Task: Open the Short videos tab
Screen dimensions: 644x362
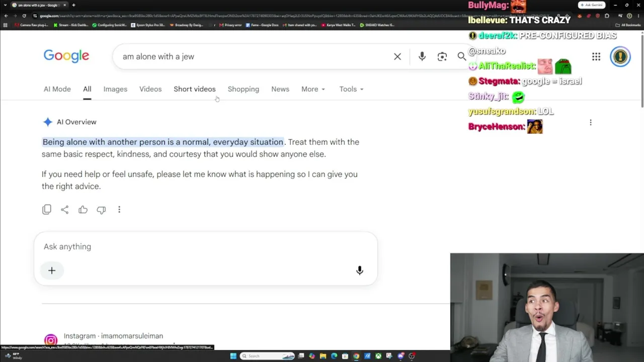Action: (195, 89)
